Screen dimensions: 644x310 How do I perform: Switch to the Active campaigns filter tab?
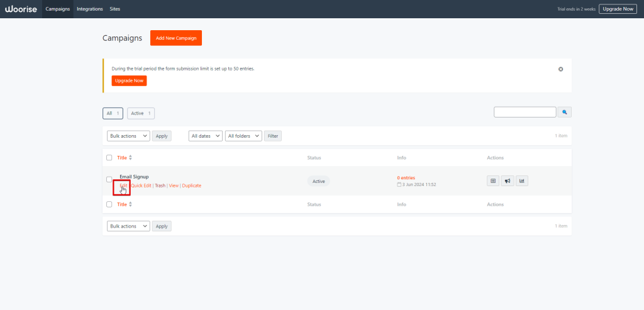pos(141,113)
